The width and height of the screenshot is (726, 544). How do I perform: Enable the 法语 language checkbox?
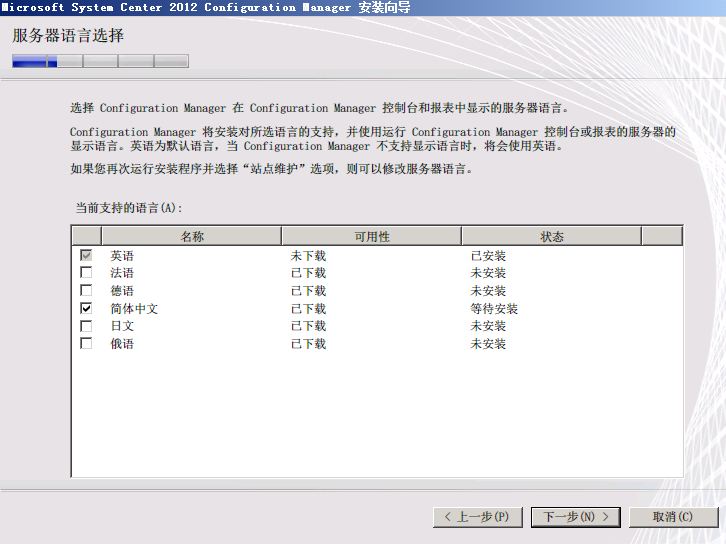[86, 272]
